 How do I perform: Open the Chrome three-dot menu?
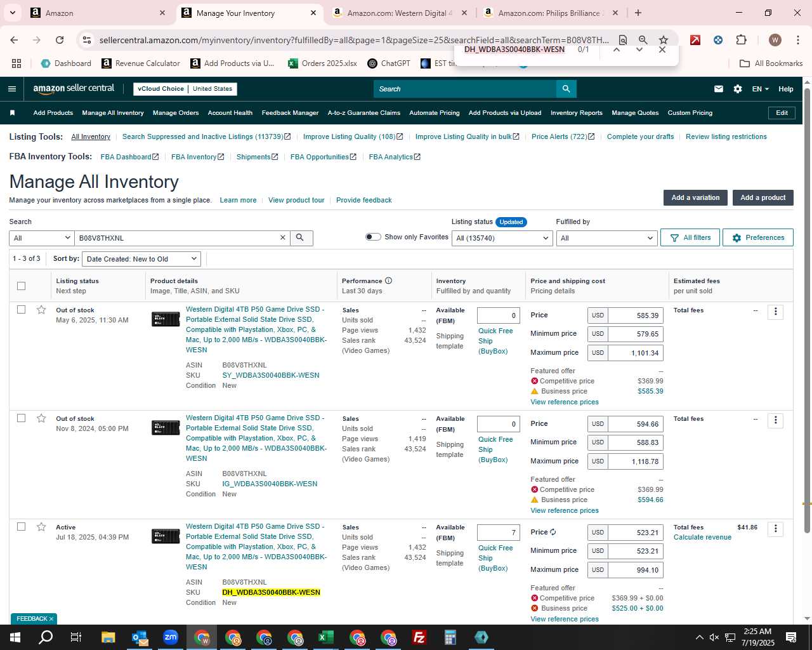point(797,40)
